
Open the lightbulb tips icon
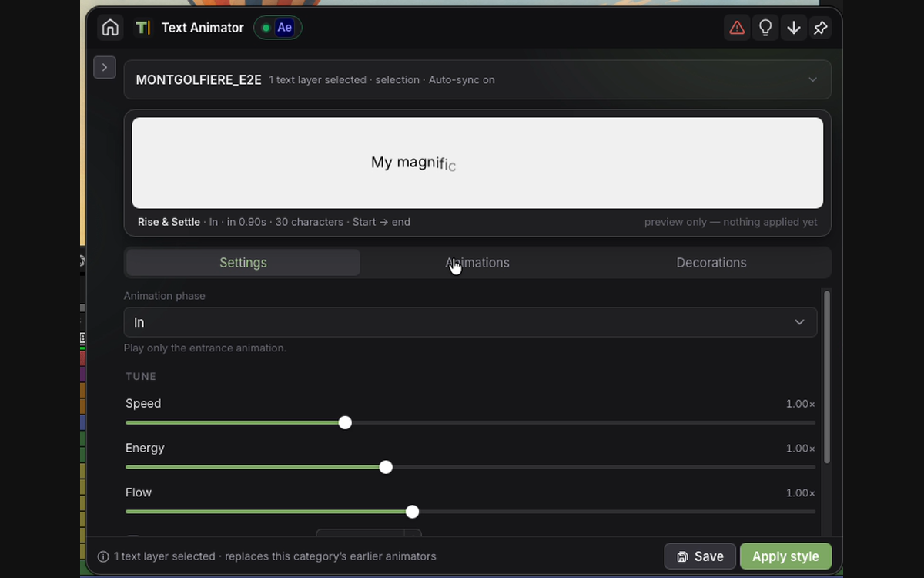pos(765,28)
